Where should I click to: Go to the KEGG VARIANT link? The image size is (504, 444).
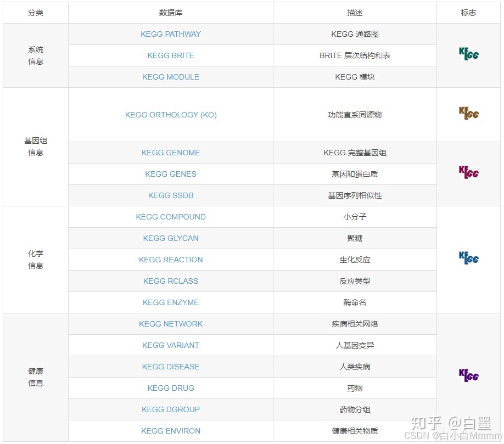pos(171,345)
